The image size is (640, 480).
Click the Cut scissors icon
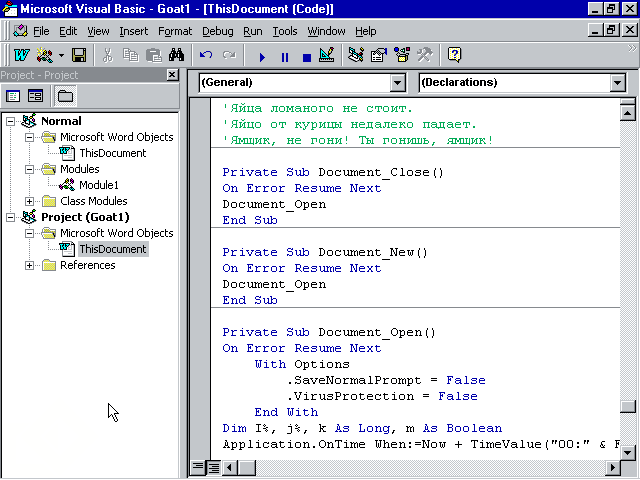click(x=108, y=55)
